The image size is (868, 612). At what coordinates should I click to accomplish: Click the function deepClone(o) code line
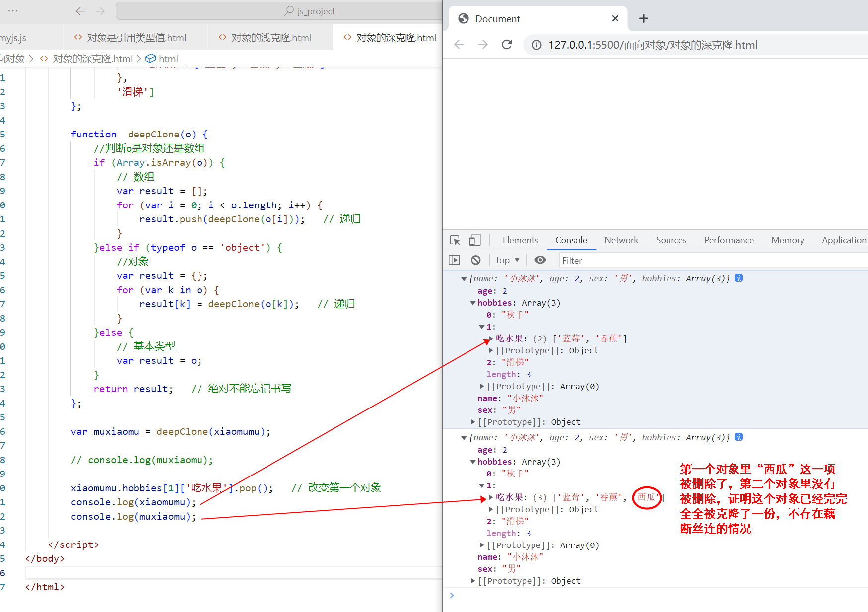(139, 134)
